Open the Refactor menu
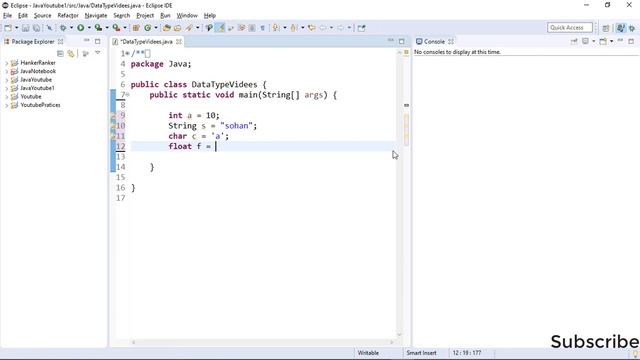640x360 pixels. point(68,16)
